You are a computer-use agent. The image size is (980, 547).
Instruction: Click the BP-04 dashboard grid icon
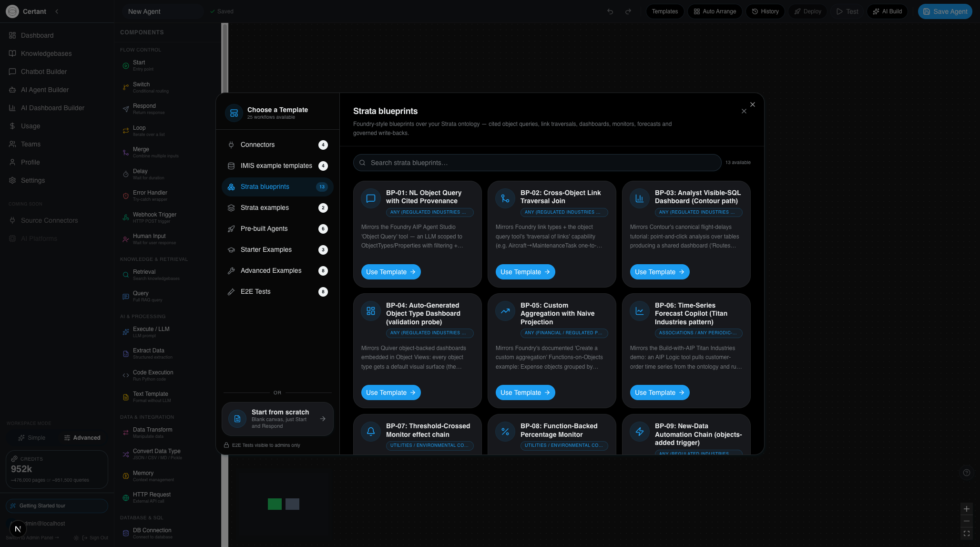(x=371, y=311)
